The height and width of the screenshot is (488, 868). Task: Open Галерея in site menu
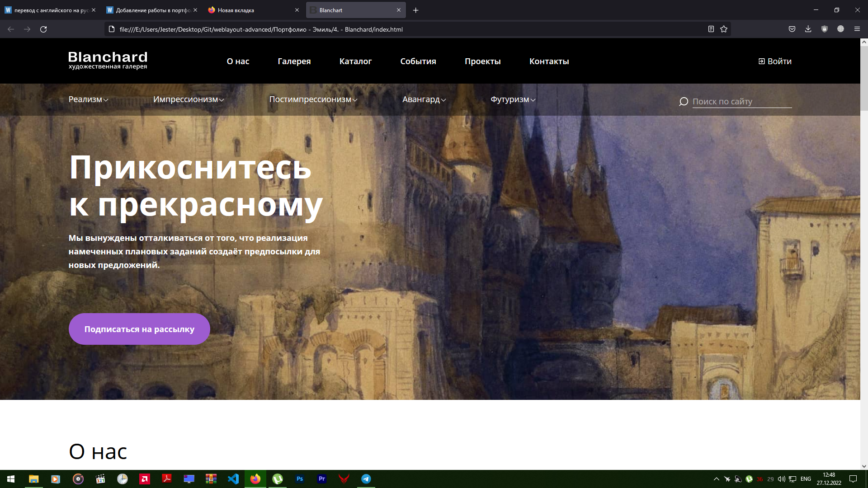pos(294,61)
